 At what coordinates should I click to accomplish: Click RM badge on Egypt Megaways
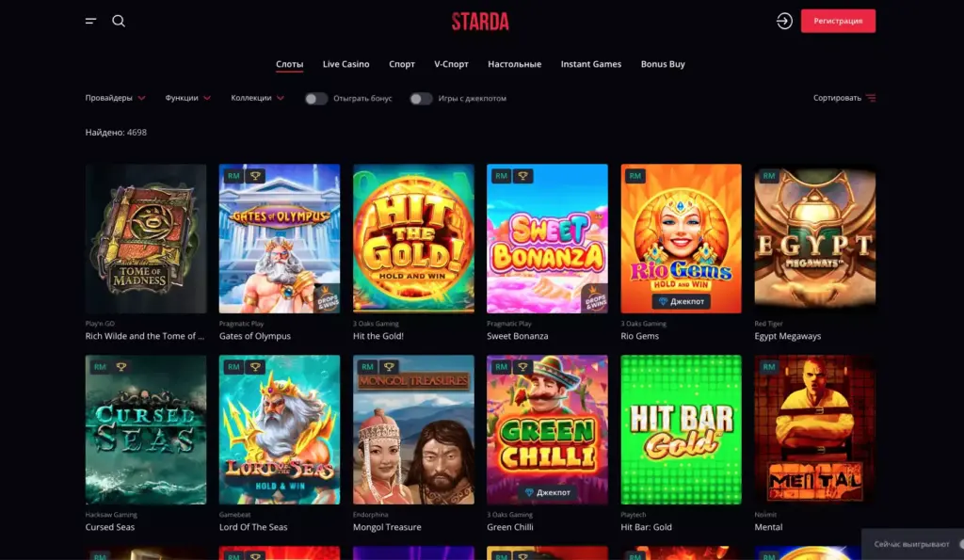(x=768, y=176)
